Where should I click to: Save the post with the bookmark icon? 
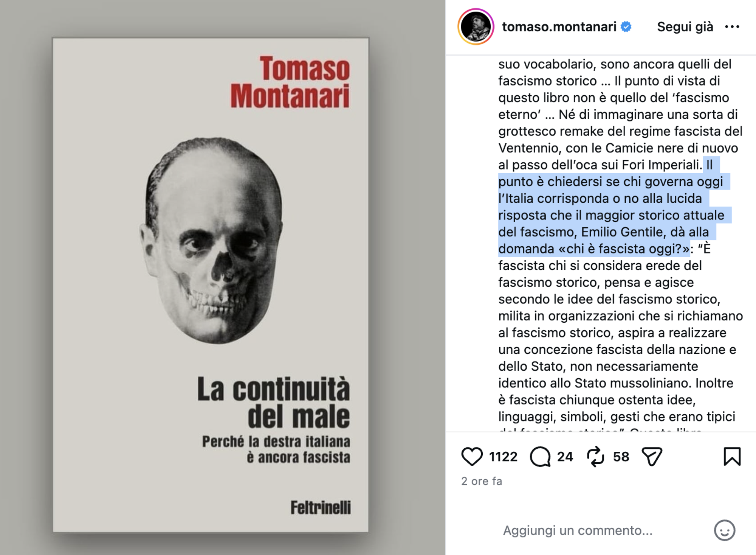tap(732, 456)
